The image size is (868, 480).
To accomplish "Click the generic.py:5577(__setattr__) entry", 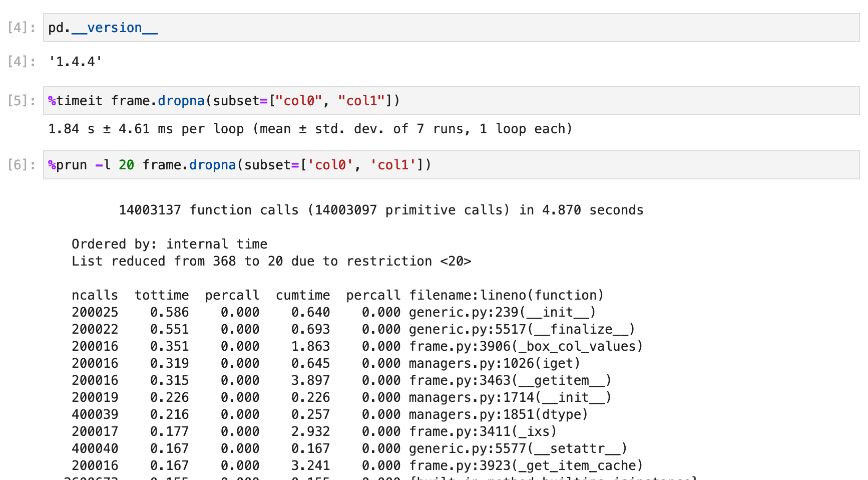I will [x=518, y=448].
